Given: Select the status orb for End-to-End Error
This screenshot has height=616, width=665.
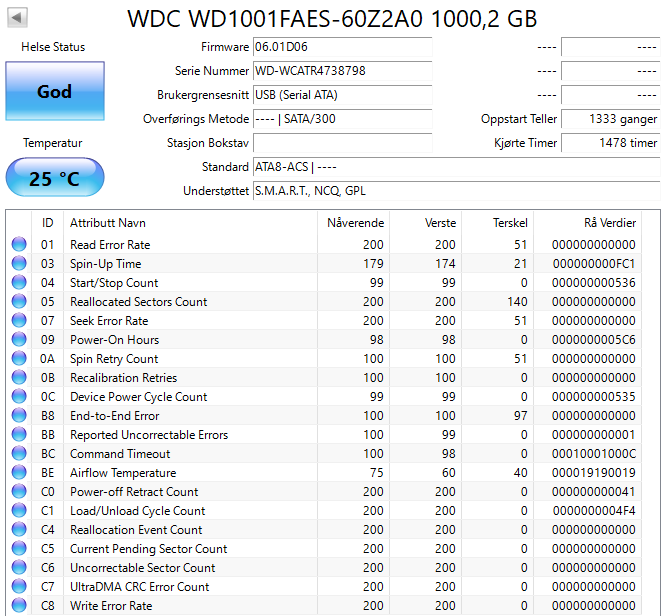Looking at the screenshot, I should (19, 416).
